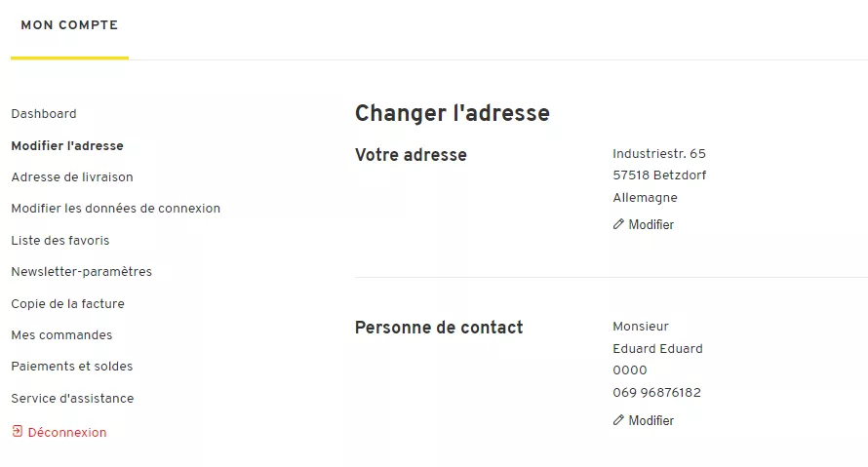Click the red logout door icon
This screenshot has height=467, width=868.
tap(17, 431)
